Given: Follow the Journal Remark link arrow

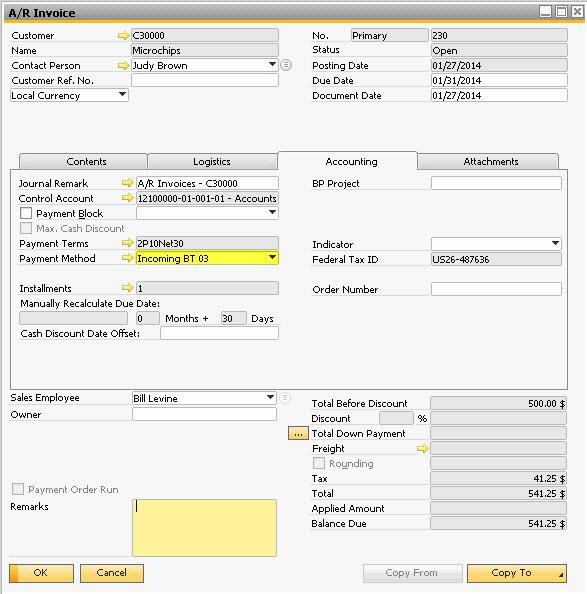Looking at the screenshot, I should 127,183.
